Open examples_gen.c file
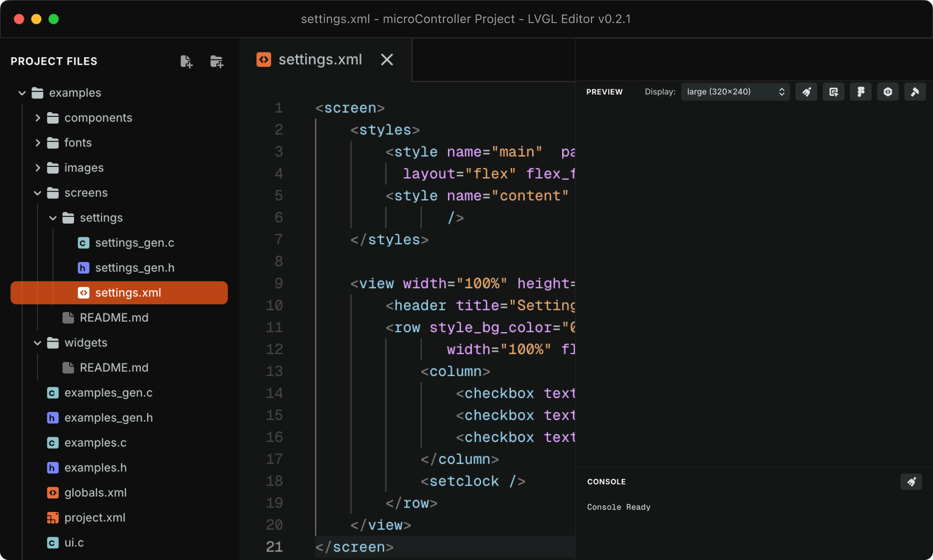The width and height of the screenshot is (933, 560). 108,393
